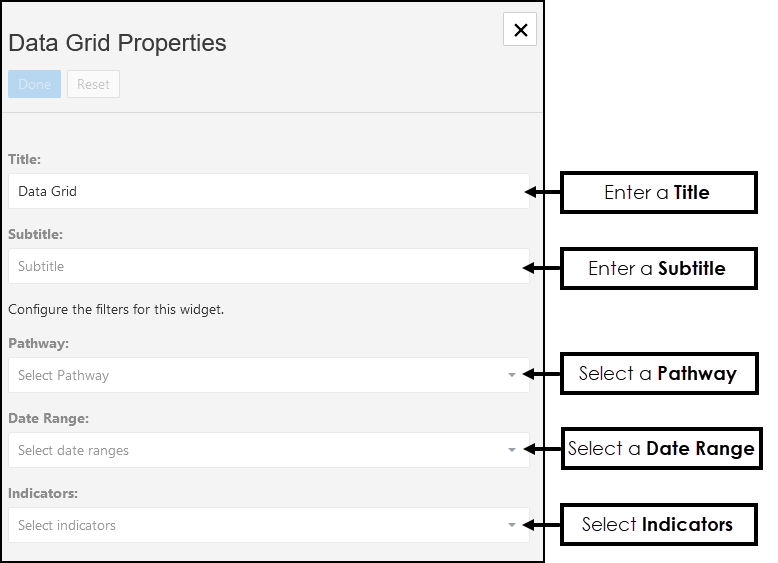Image resolution: width=778 pixels, height=563 pixels.
Task: Open the Select indicators combo box
Action: pos(258,525)
